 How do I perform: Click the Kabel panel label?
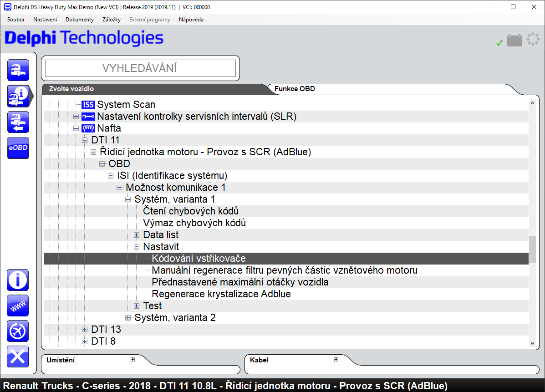click(x=259, y=360)
